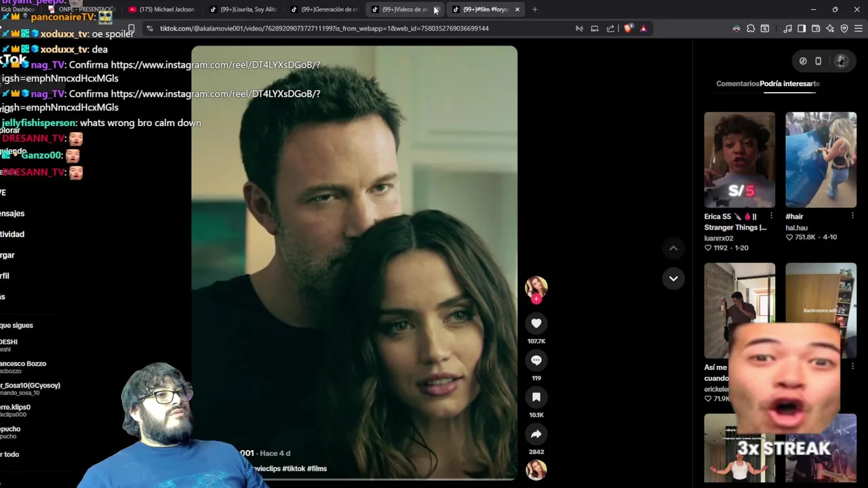
Task: Open the Erica S5 Stranger Things video thumbnail
Action: pyautogui.click(x=739, y=159)
